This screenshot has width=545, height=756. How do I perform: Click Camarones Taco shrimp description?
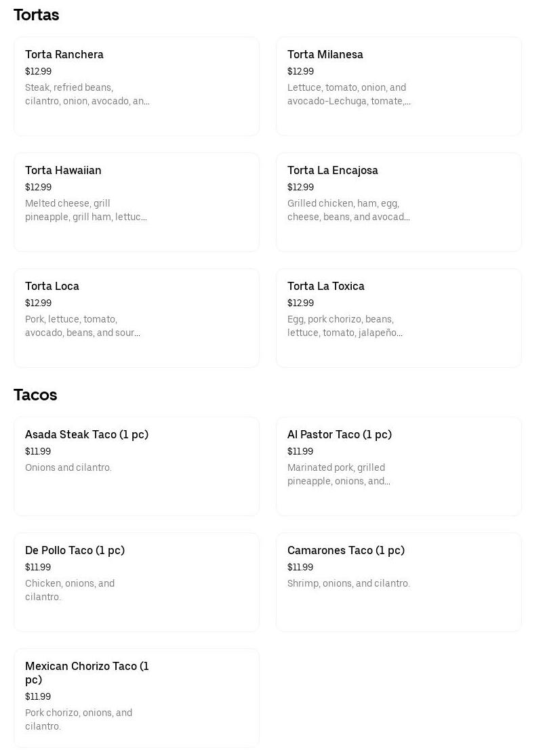pyautogui.click(x=348, y=584)
